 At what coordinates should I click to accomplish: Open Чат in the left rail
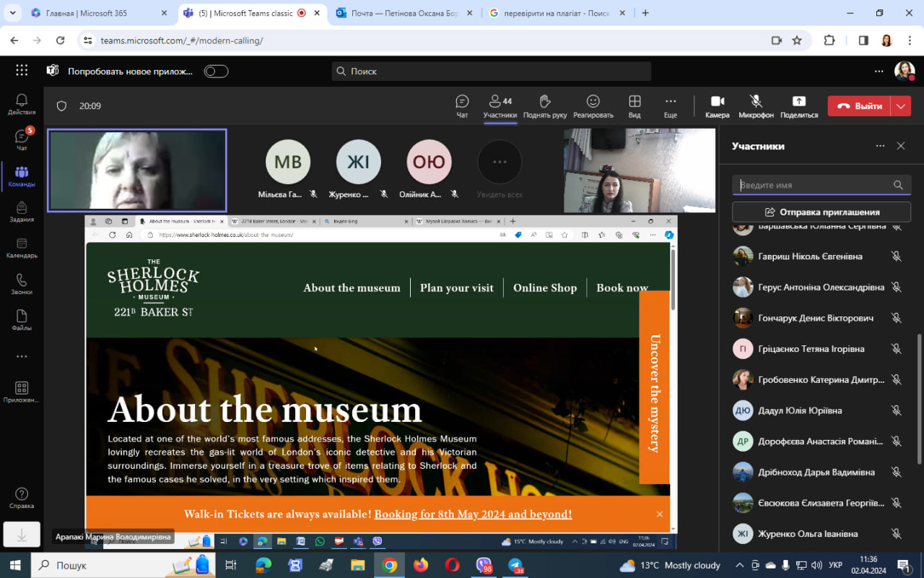pos(22,140)
